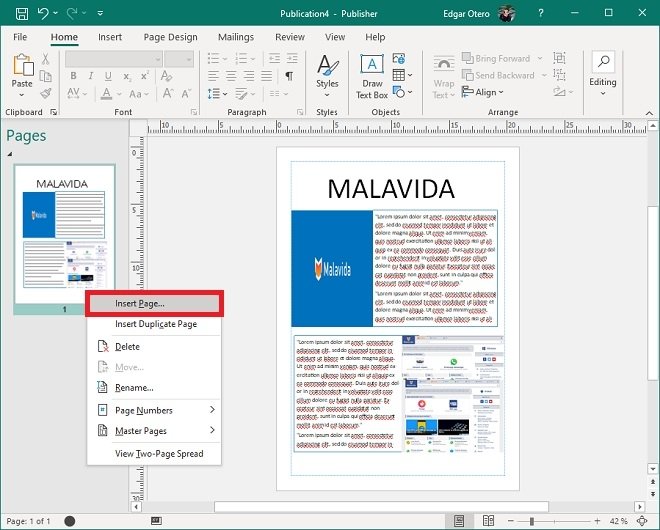Toggle Underline formatting
The image size is (660, 530).
(x=108, y=76)
